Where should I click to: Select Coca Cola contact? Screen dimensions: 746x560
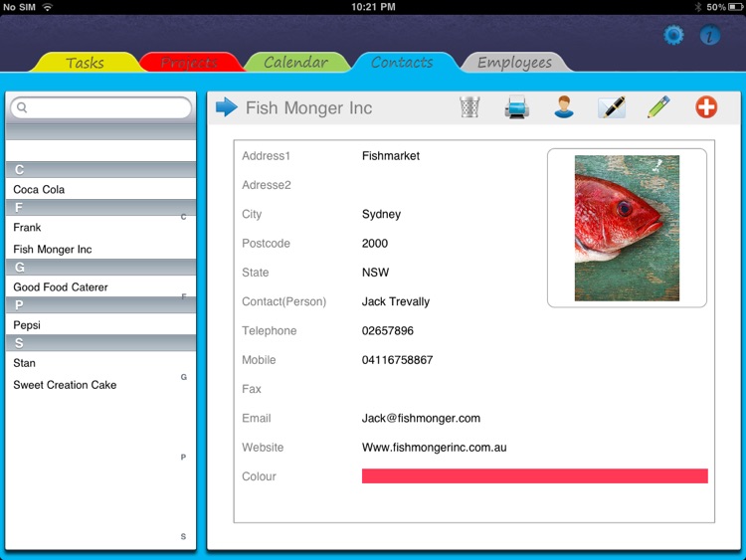tap(100, 189)
